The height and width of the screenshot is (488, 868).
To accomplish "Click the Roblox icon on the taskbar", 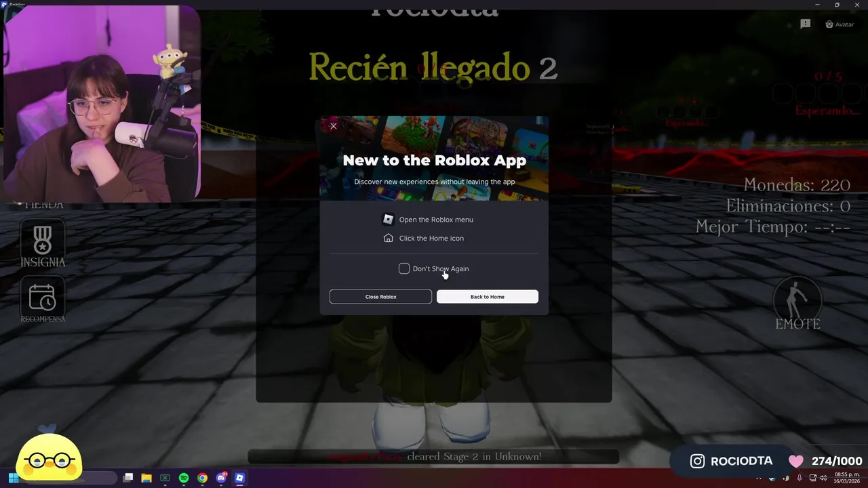I will 239,478.
